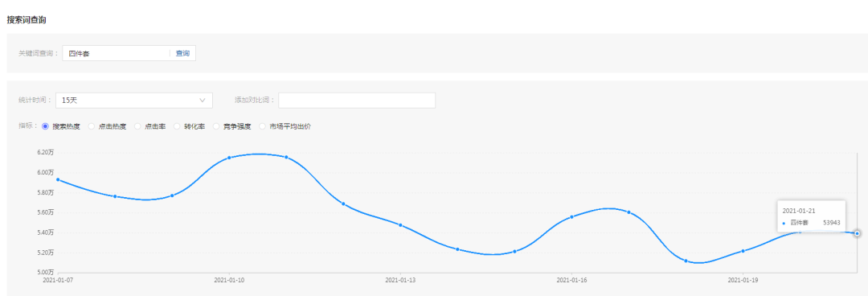
Task: Click the 搜索词查询 page heading
Action: 27,20
